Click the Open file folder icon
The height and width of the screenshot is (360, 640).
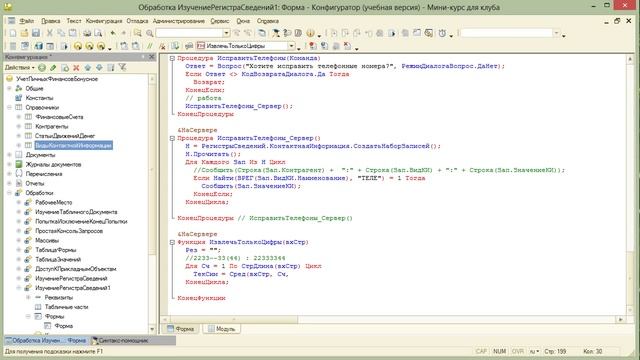pyautogui.click(x=24, y=33)
